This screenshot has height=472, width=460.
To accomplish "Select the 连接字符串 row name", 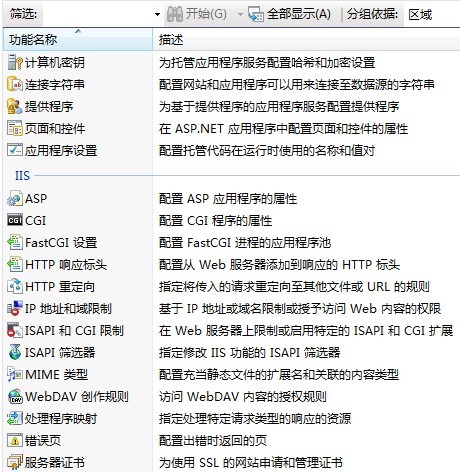I will pos(55,85).
